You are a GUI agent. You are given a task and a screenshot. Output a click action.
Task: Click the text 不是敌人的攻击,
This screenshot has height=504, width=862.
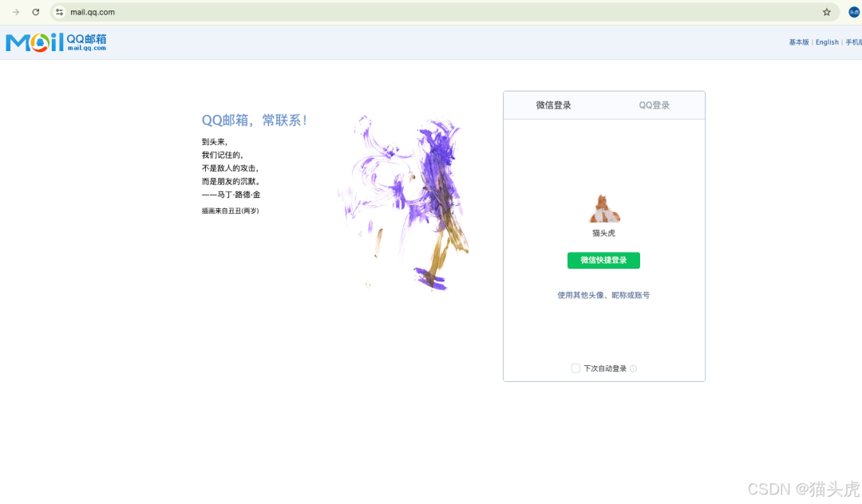230,168
